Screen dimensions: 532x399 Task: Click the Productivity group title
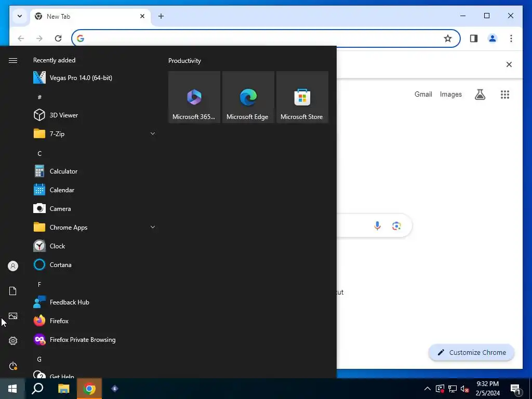tap(184, 61)
